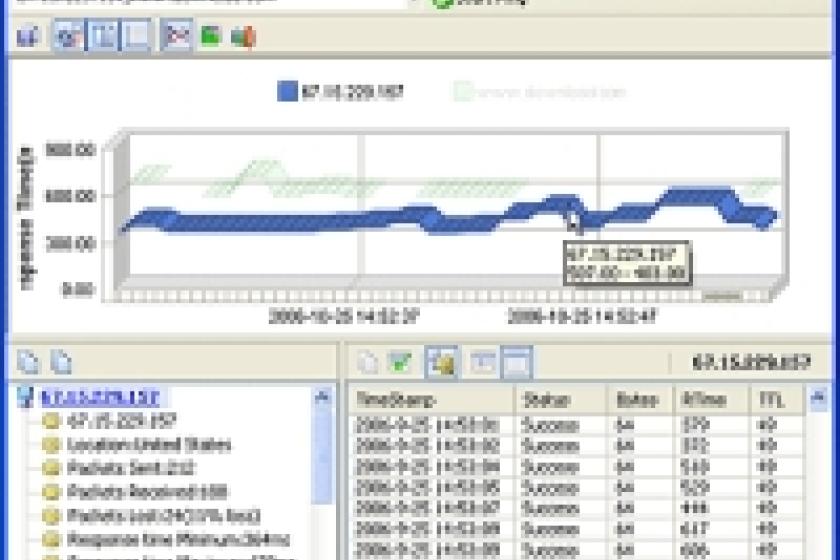Image resolution: width=840 pixels, height=560 pixels.
Task: Click the table row timestamped 14:53:00
Action: coord(576,425)
